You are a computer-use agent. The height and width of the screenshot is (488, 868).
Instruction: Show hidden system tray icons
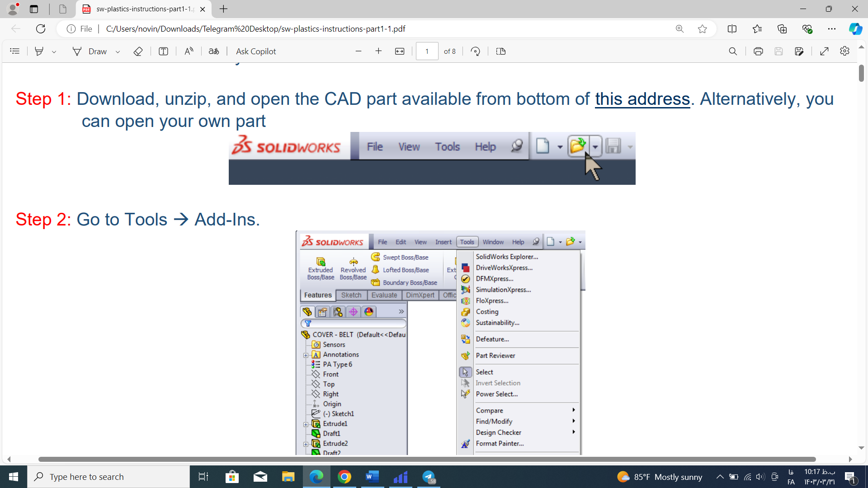tap(720, 477)
